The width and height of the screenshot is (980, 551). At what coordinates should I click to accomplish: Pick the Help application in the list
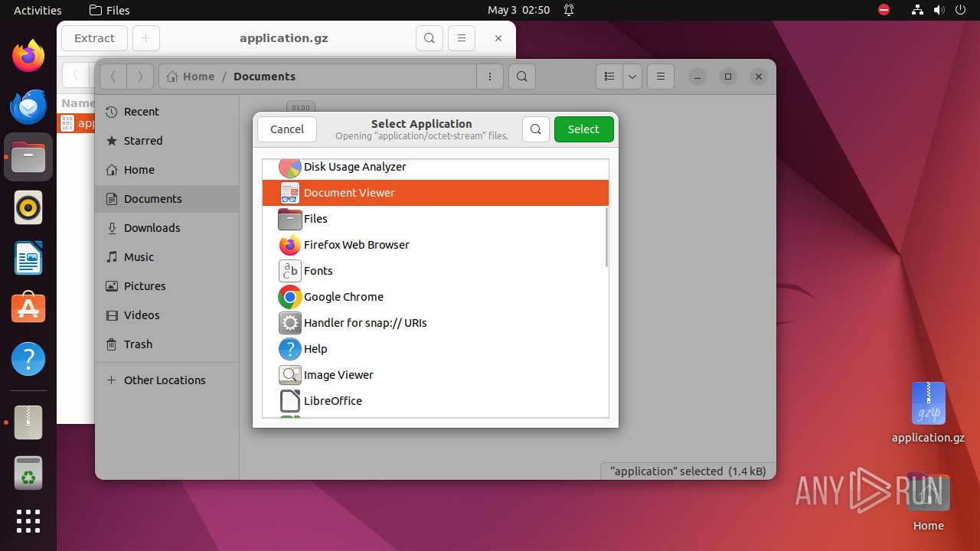[x=435, y=349]
